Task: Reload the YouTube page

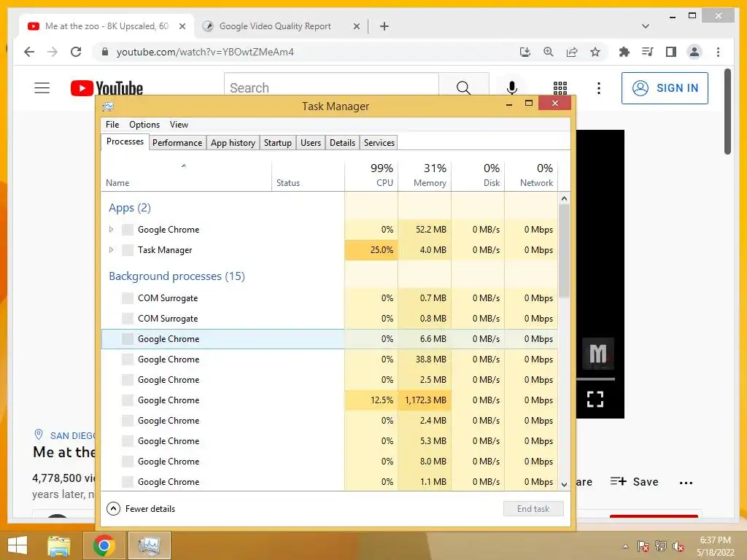Action: point(76,52)
